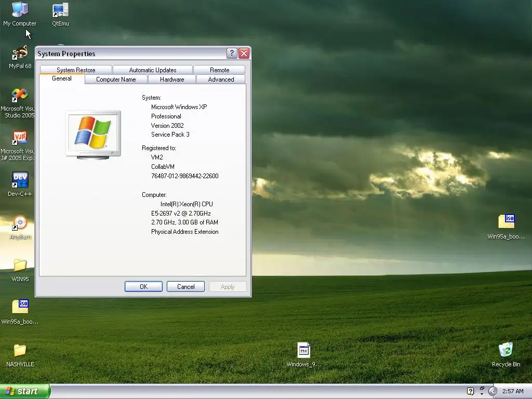Open the Start menu
The image size is (532, 399).
tap(25, 391)
